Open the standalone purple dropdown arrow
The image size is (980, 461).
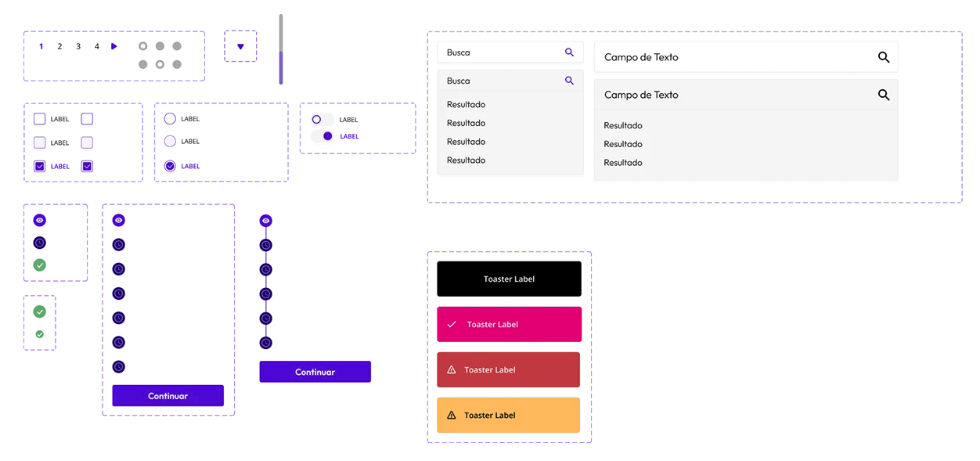coord(240,47)
